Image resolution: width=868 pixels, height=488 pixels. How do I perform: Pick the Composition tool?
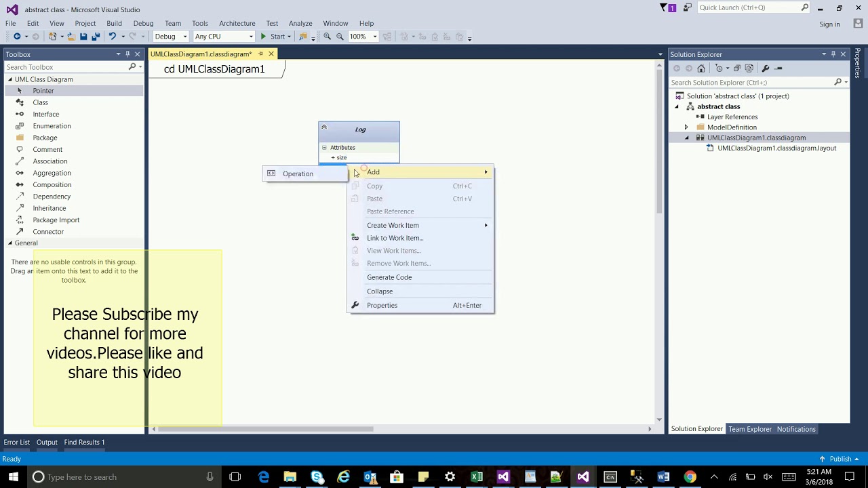[x=52, y=184]
